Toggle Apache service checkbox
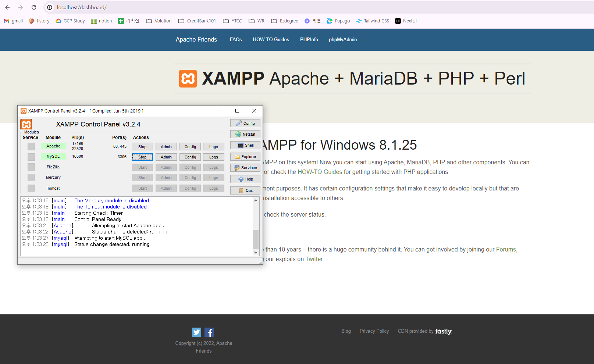The image size is (594, 364). pos(31,146)
